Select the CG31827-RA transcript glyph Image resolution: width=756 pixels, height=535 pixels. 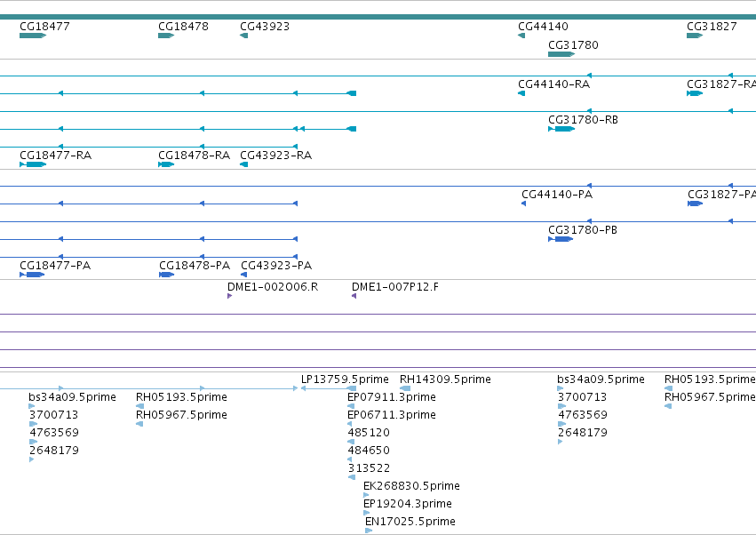pos(695,93)
